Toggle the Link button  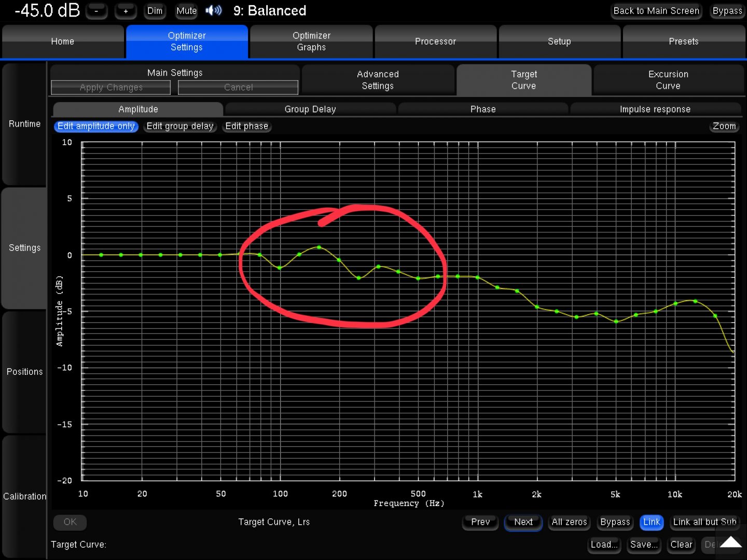[652, 522]
